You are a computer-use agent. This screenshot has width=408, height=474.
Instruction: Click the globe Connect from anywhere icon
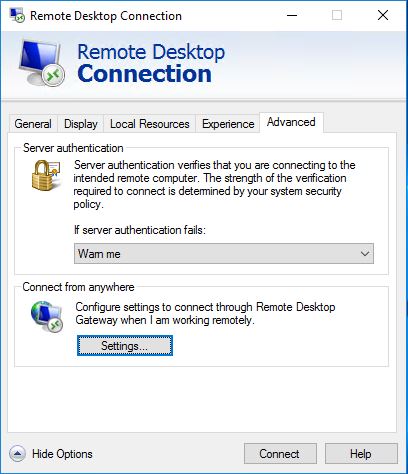click(47, 316)
